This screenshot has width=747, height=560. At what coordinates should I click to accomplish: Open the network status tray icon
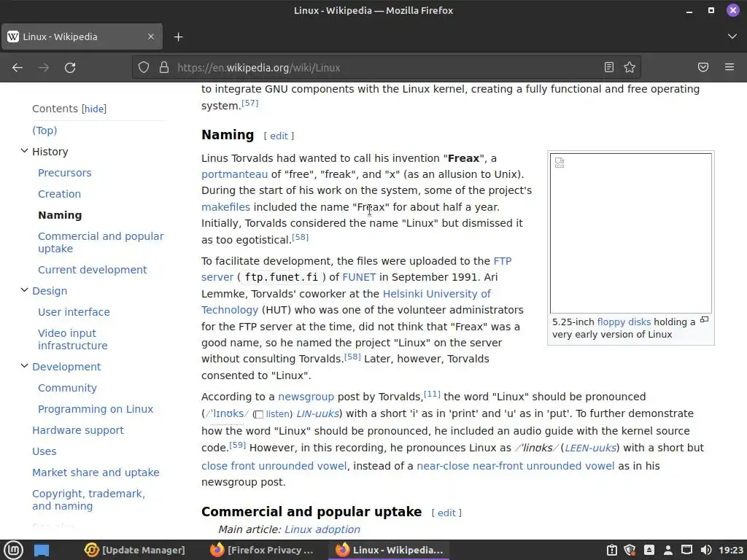[686, 550]
